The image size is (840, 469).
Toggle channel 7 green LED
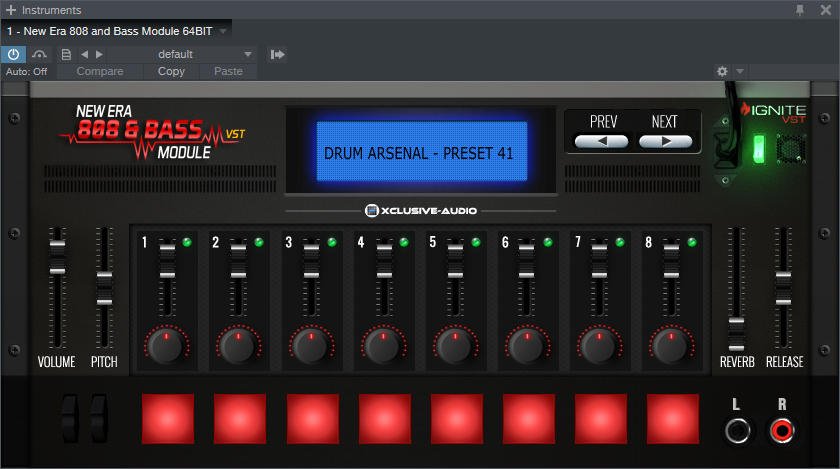tap(620, 242)
